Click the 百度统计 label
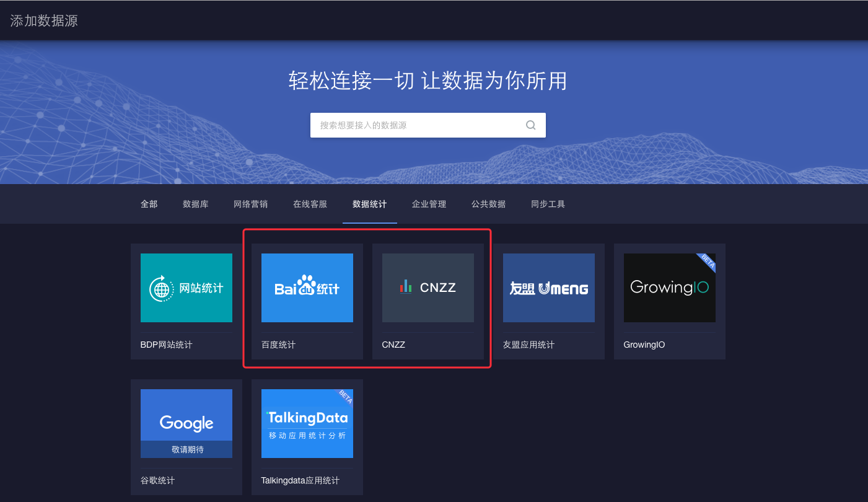Viewport: 868px width, 502px height. [279, 345]
